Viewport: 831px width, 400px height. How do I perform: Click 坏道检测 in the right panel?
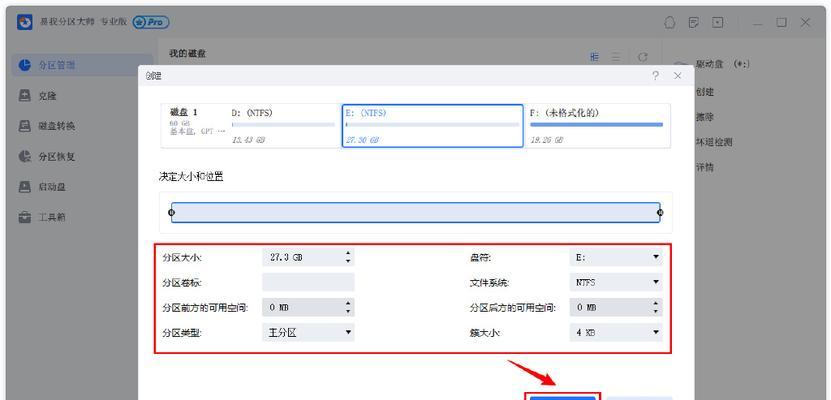click(714, 142)
